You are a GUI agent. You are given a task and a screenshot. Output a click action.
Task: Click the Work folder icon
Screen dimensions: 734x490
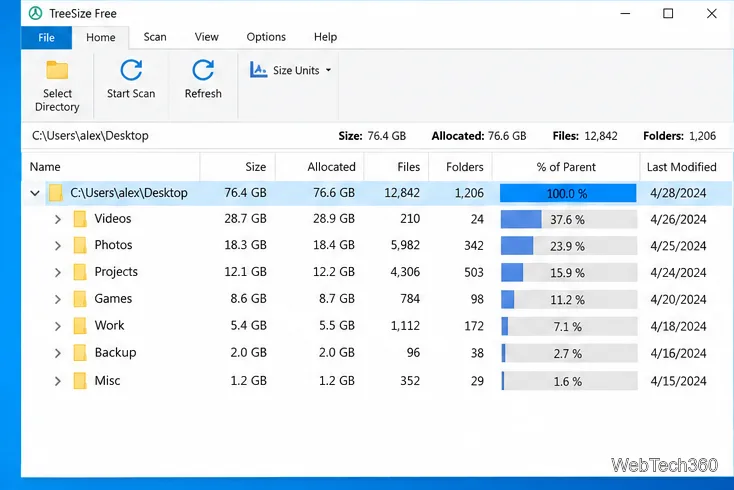[80, 326]
